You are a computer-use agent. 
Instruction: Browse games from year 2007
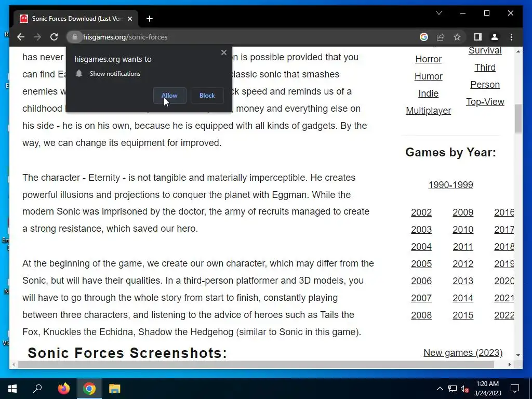point(421,298)
